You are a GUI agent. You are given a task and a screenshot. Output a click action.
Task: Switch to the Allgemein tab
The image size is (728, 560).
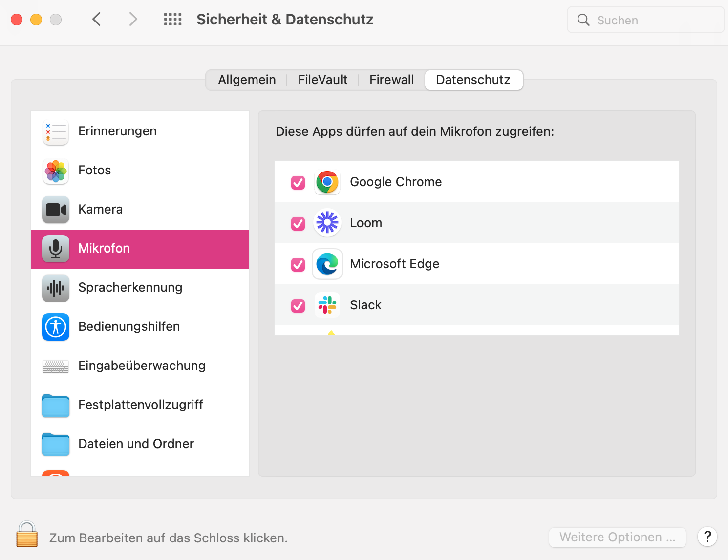[x=247, y=80]
